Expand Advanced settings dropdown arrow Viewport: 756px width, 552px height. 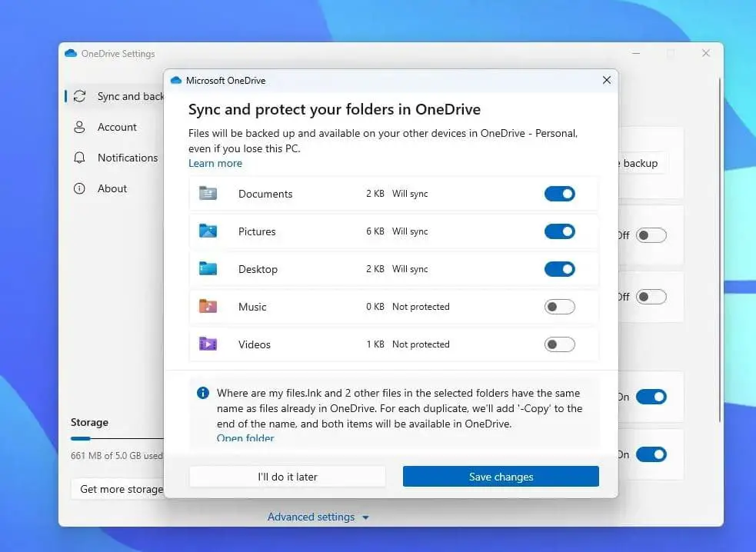[365, 517]
